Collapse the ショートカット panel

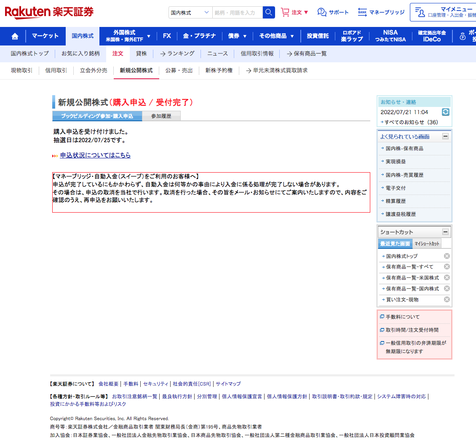[445, 232]
